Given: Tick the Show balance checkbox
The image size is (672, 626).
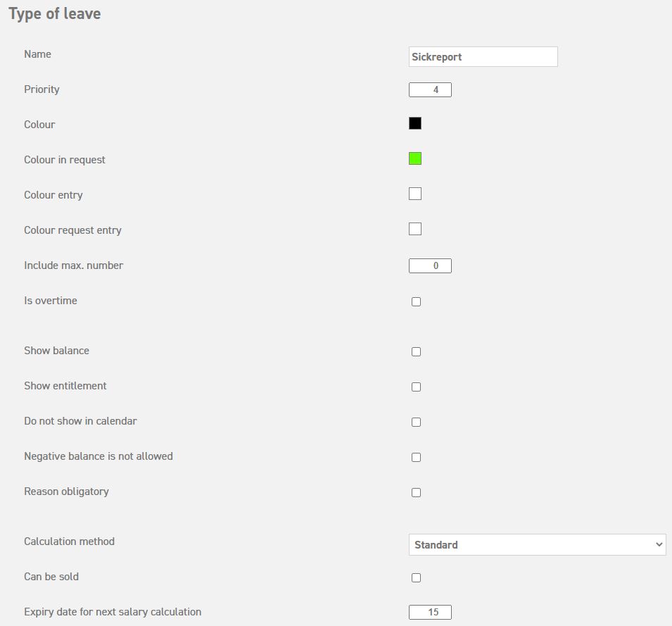Looking at the screenshot, I should coord(416,352).
